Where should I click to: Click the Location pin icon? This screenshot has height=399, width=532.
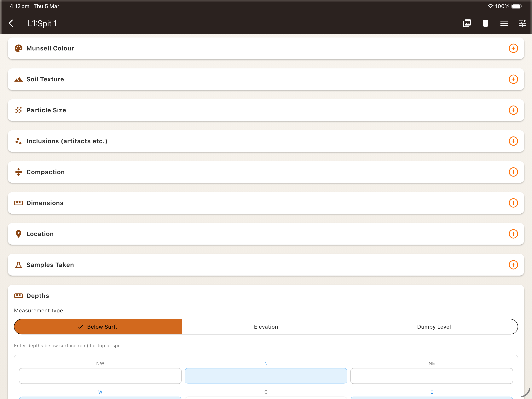pyautogui.click(x=19, y=234)
